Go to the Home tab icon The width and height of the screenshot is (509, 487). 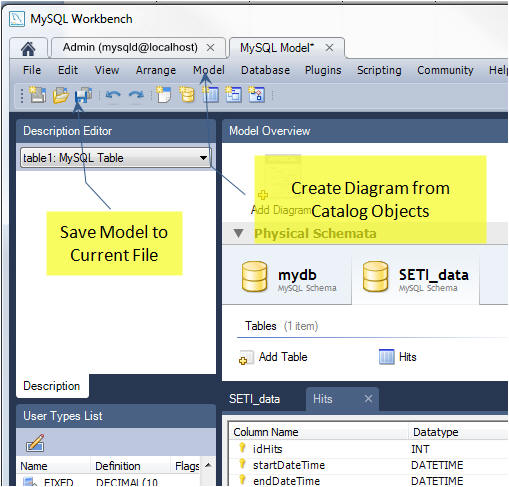[x=28, y=49]
